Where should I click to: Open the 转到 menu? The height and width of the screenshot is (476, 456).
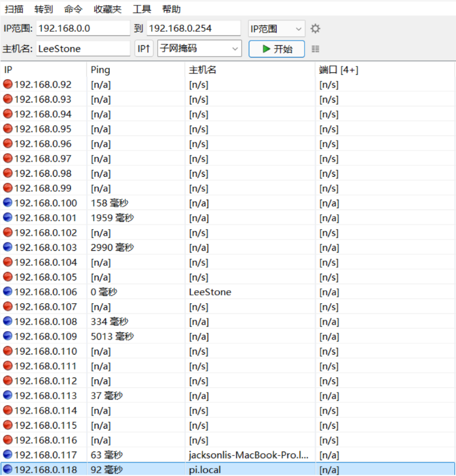click(x=43, y=9)
